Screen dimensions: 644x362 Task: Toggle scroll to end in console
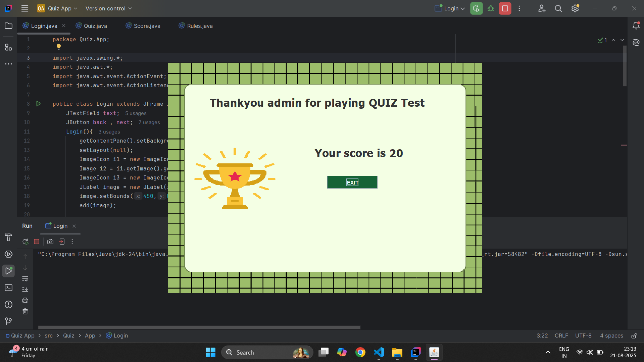click(x=25, y=290)
